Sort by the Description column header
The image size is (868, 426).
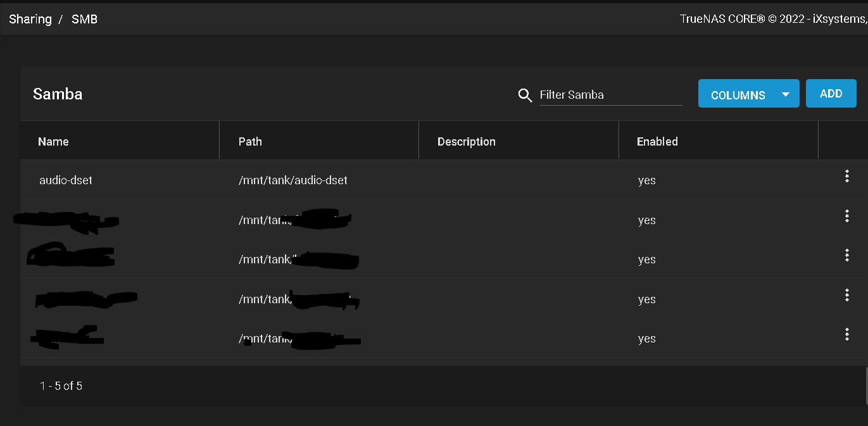(467, 142)
